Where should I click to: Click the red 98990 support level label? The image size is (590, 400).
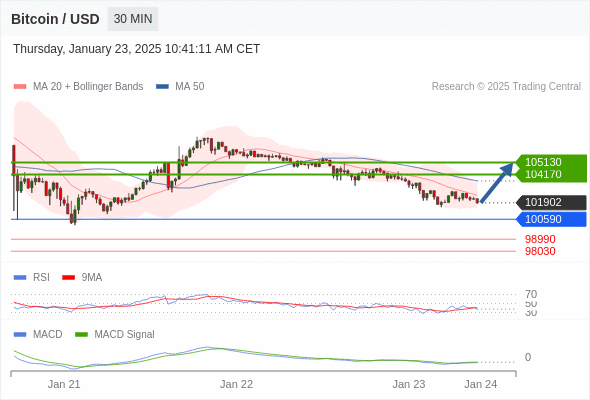pos(540,239)
